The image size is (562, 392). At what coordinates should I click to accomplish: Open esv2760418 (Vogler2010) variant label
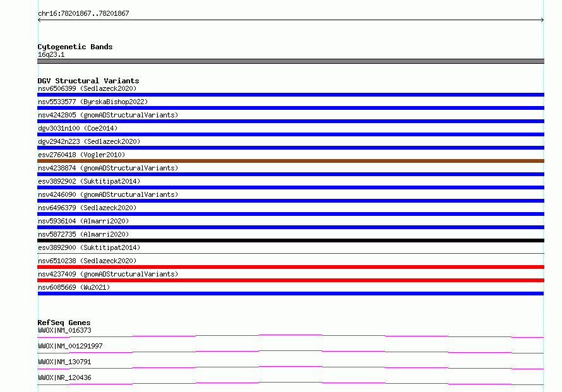pyautogui.click(x=81, y=155)
